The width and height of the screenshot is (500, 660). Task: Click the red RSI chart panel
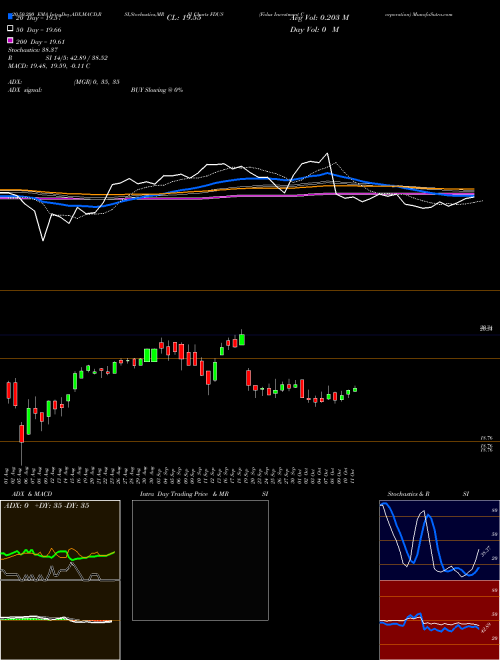[x=439, y=620]
